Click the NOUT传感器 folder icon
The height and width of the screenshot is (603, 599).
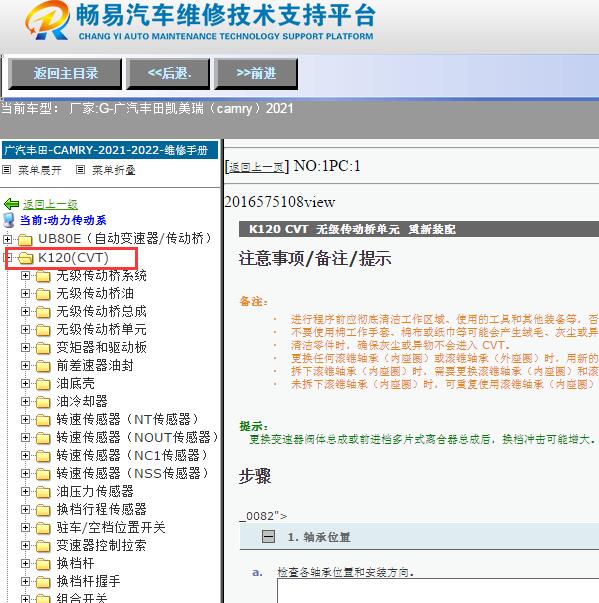[x=43, y=438]
